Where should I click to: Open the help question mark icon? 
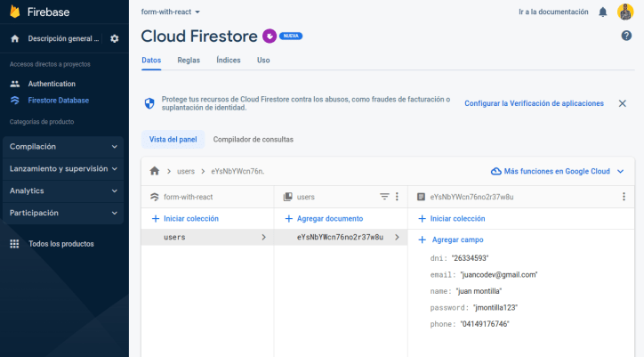[x=626, y=36]
